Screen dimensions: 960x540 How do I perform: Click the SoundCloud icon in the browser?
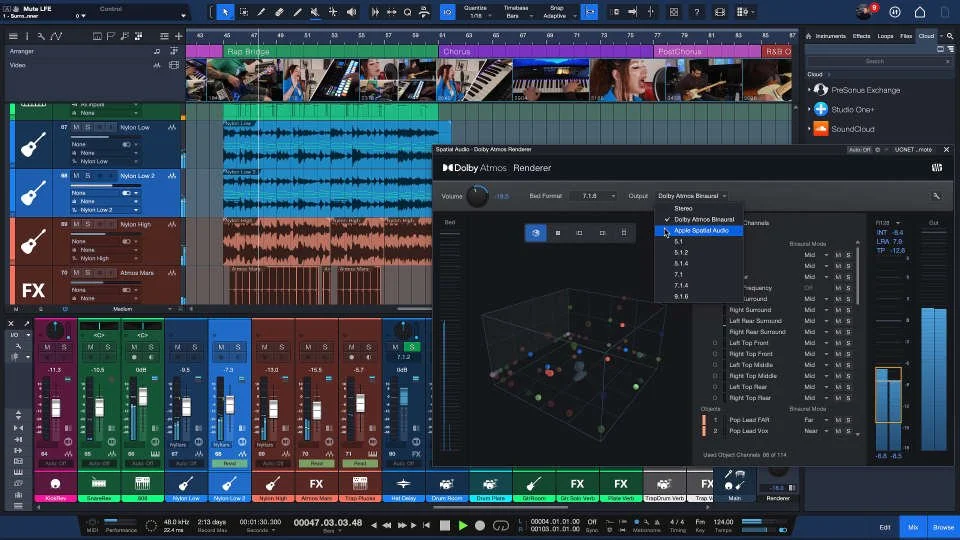coord(821,129)
